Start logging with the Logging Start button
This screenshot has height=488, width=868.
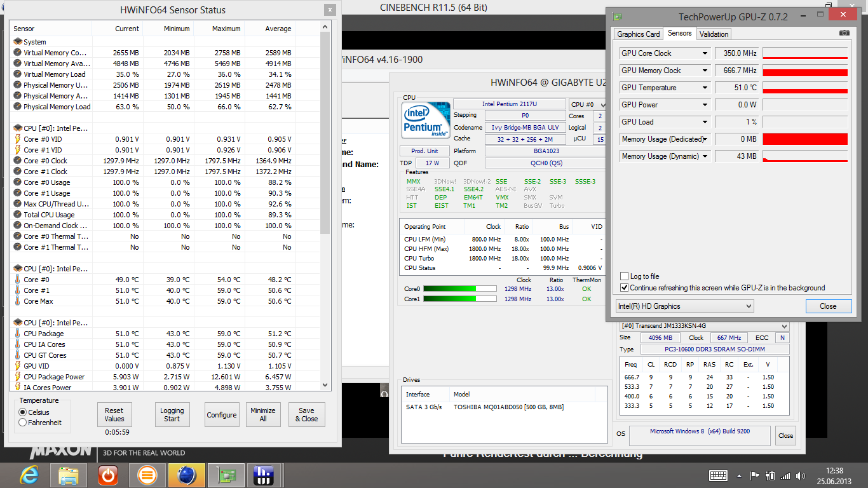coord(172,415)
